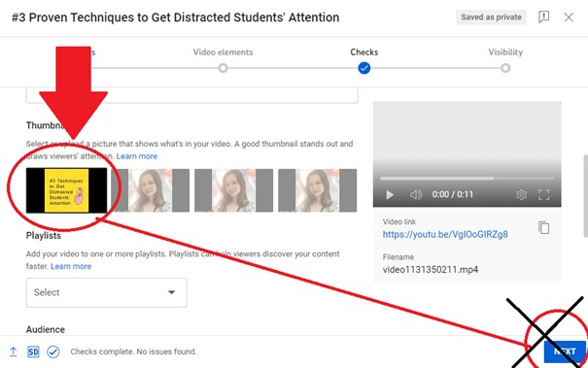The height and width of the screenshot is (368, 588).
Task: Click the Audience section heading
Action: [46, 329]
